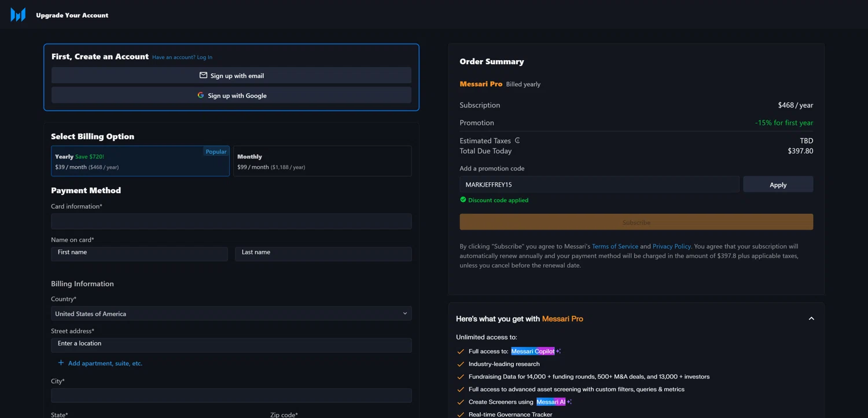Focus the Street address field
The width and height of the screenshot is (868, 418).
coord(231,345)
